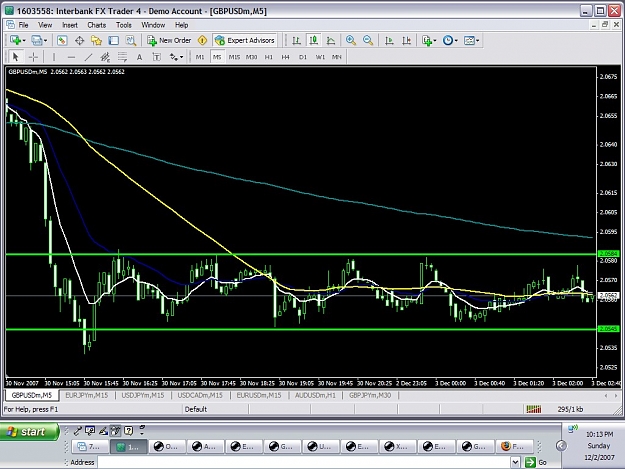Open the Insert menu
This screenshot has width=625, height=469.
[70, 25]
